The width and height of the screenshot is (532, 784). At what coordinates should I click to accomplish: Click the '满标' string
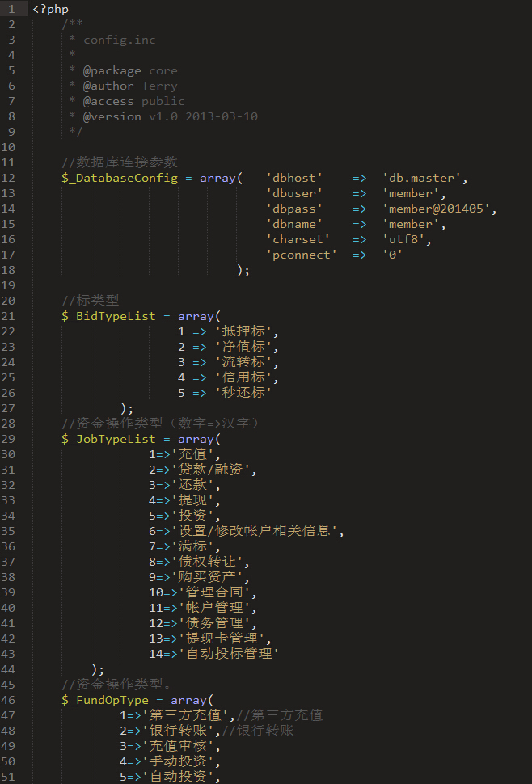(192, 546)
